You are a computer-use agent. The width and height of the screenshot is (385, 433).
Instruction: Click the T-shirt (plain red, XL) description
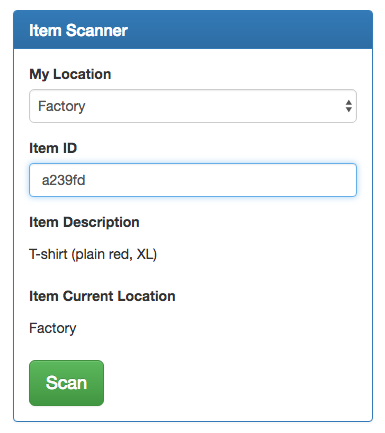tap(93, 254)
